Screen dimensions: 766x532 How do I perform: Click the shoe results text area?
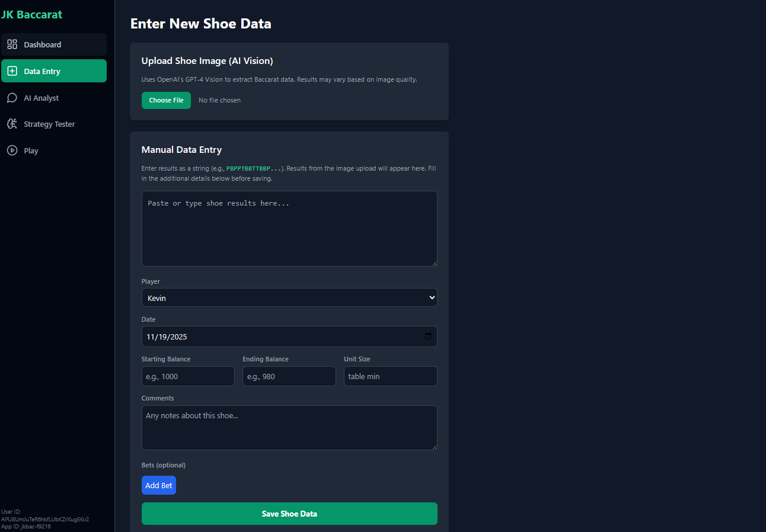point(289,228)
